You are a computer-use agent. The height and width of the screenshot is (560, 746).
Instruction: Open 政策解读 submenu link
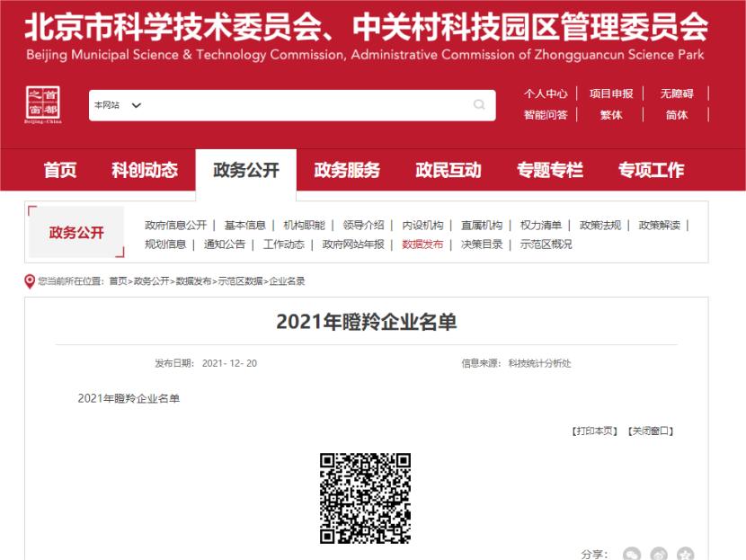pos(660,225)
